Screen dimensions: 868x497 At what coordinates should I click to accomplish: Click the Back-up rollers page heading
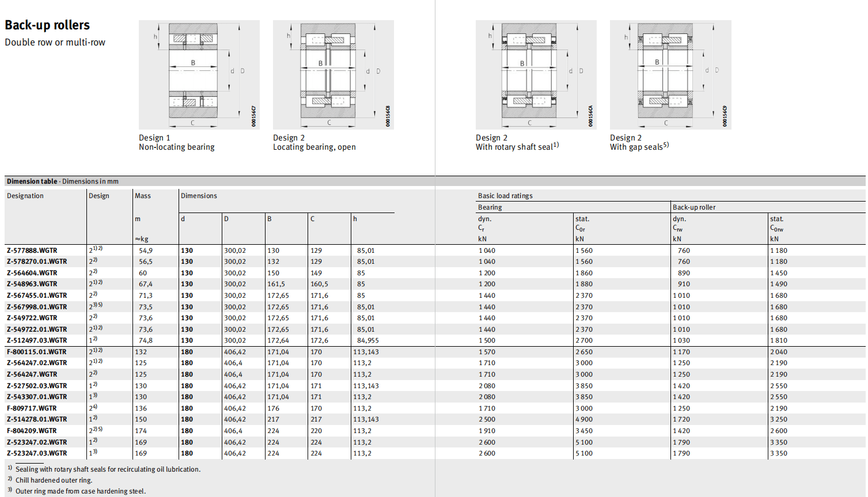(47, 25)
